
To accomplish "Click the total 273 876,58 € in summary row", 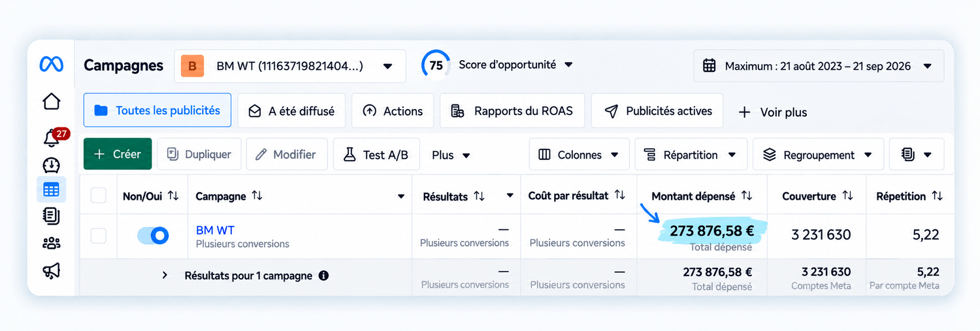I will 717,272.
